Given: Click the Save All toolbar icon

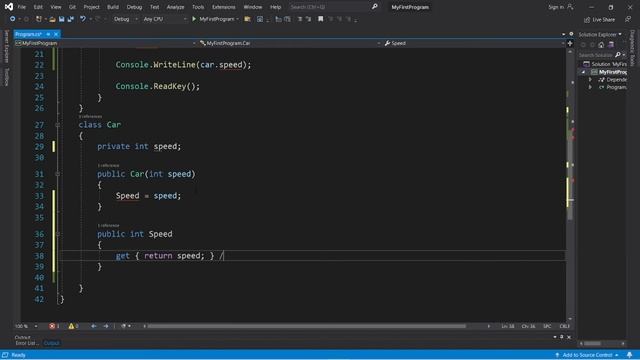Looking at the screenshot, I should pos(71,19).
